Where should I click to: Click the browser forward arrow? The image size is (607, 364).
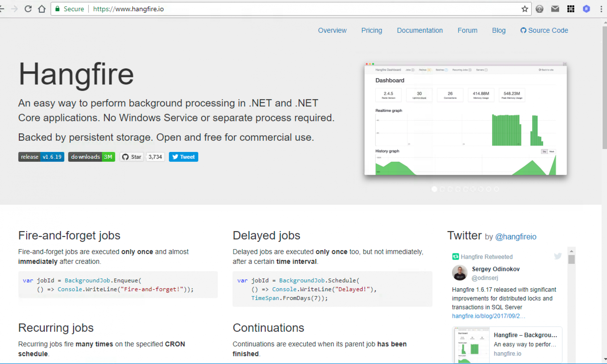click(14, 9)
